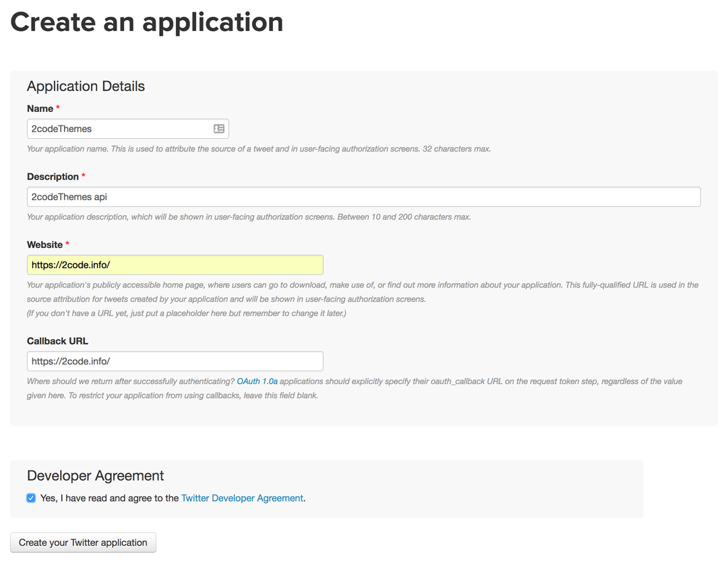Click 'Yes, I have read and agree' text
Viewport: 728px width, 562px height.
(110, 498)
